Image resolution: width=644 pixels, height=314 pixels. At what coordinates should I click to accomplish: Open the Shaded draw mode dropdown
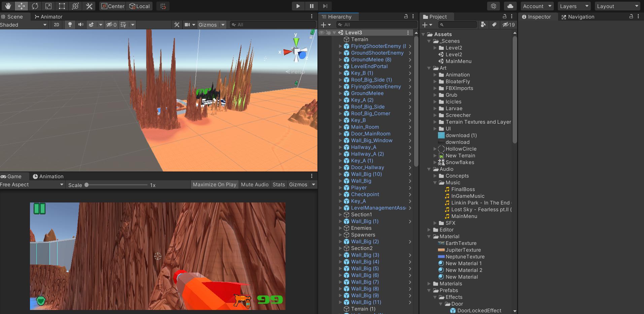24,25
